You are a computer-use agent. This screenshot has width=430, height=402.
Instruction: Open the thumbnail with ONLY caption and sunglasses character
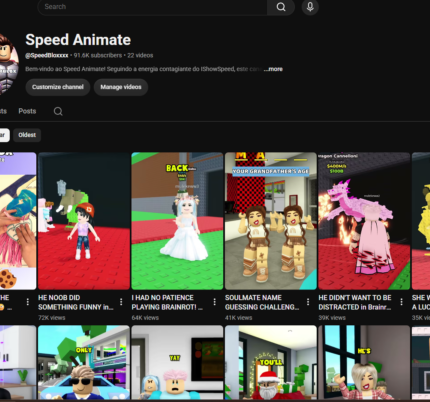84,362
